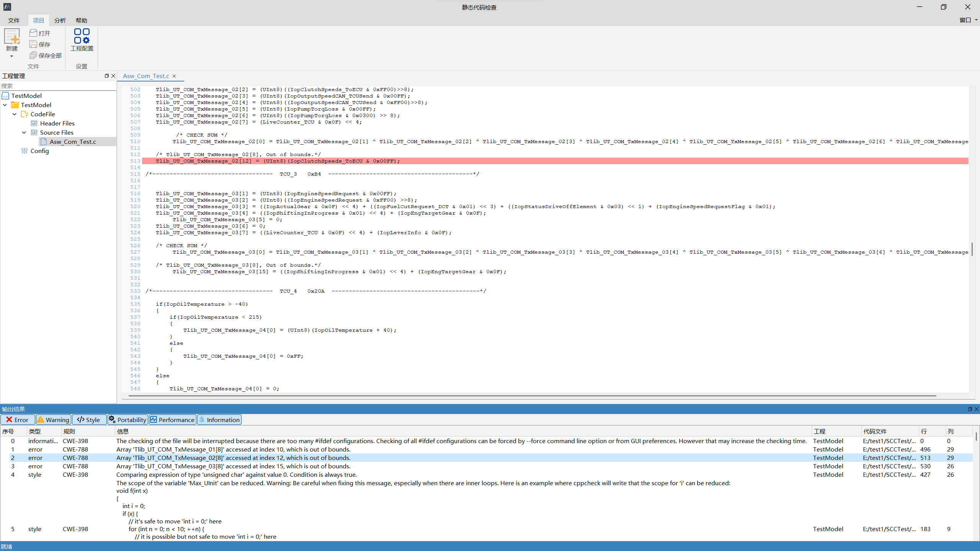Close the project management panel
Image resolution: width=980 pixels, height=551 pixels.
pos(113,76)
